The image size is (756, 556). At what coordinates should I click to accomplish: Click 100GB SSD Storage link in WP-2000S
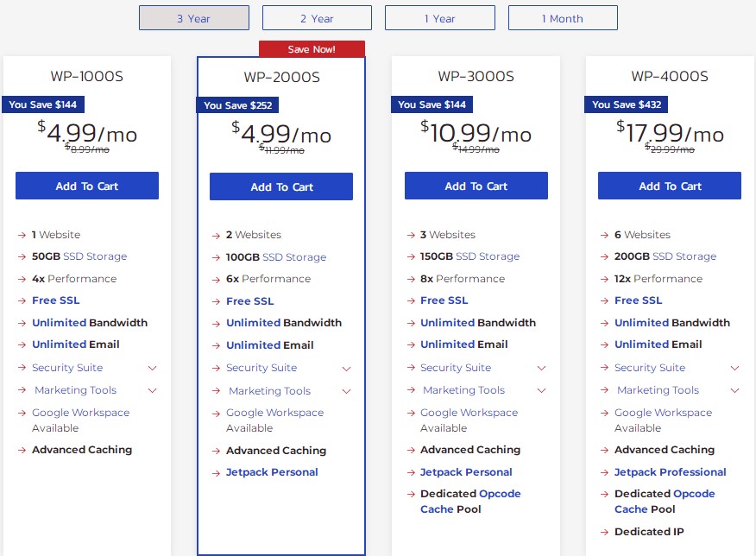[x=294, y=257]
